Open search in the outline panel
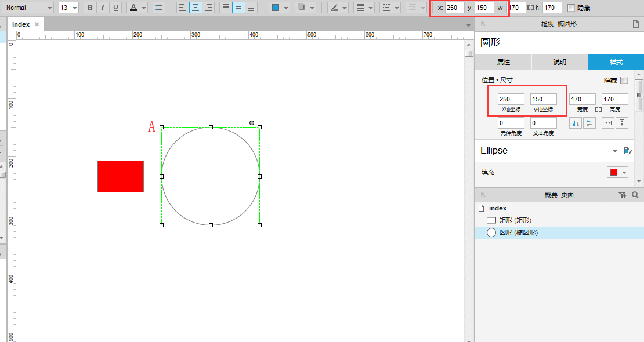This screenshot has width=644, height=342. point(635,195)
